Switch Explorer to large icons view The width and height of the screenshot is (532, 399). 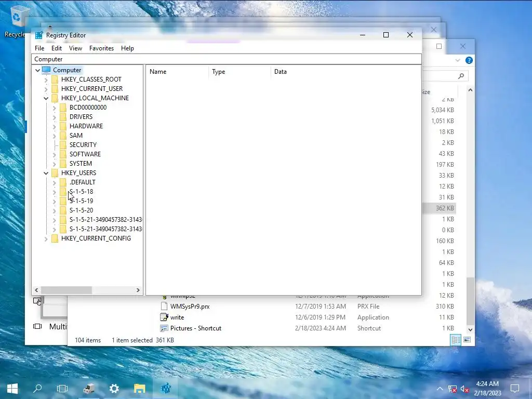click(467, 340)
